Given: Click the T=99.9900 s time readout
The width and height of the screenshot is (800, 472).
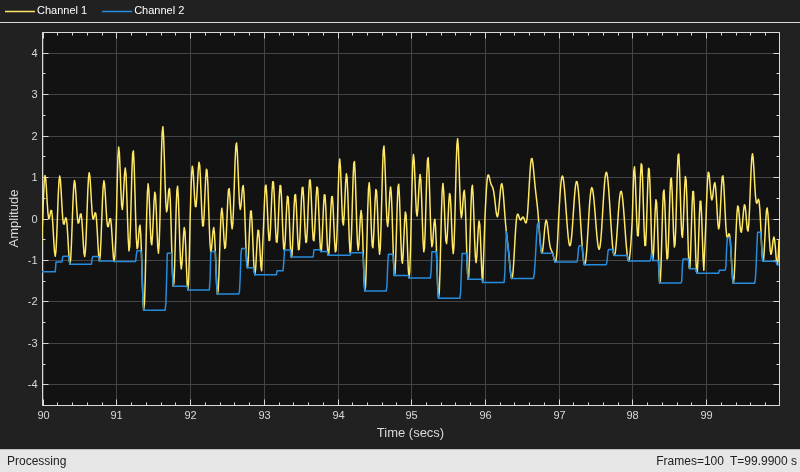Looking at the screenshot, I should (763, 461).
